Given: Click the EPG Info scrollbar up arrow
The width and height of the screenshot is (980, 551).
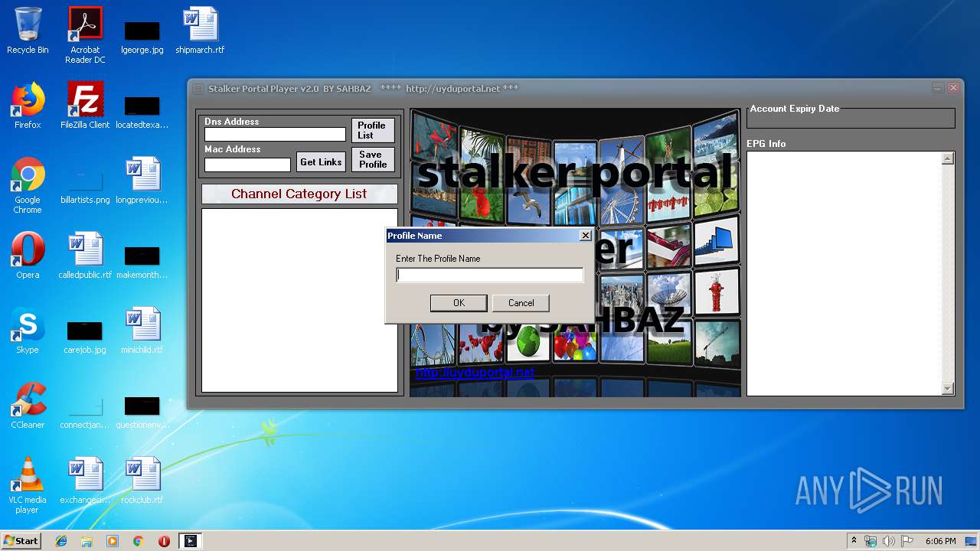Looking at the screenshot, I should tap(948, 158).
